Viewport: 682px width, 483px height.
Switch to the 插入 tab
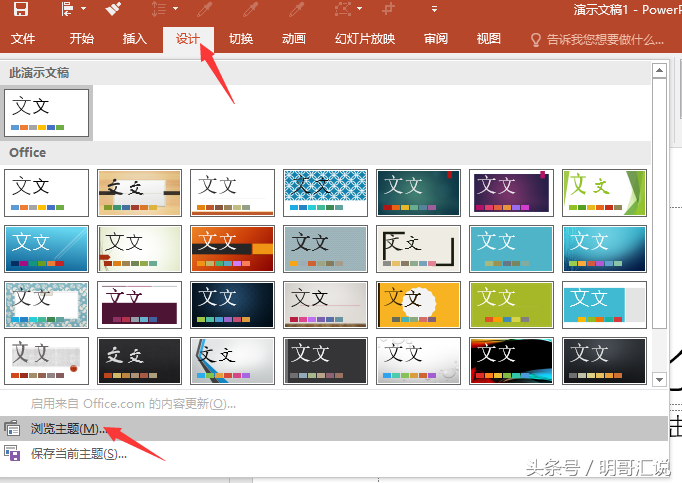[135, 39]
